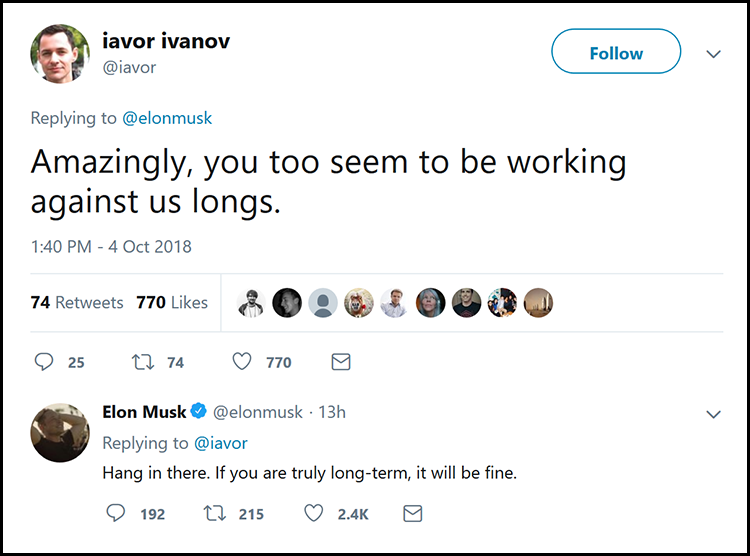Click first liker avatar in the row
The width and height of the screenshot is (750, 556).
click(x=252, y=303)
